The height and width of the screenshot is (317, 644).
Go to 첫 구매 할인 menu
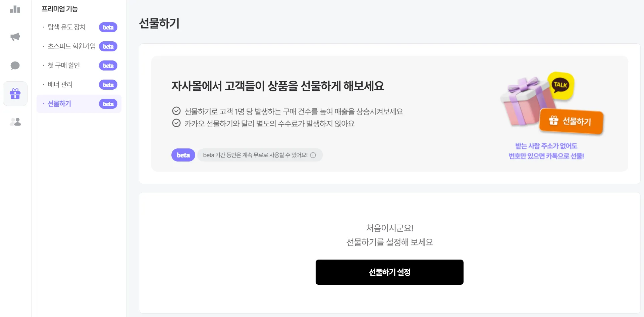[x=64, y=65]
